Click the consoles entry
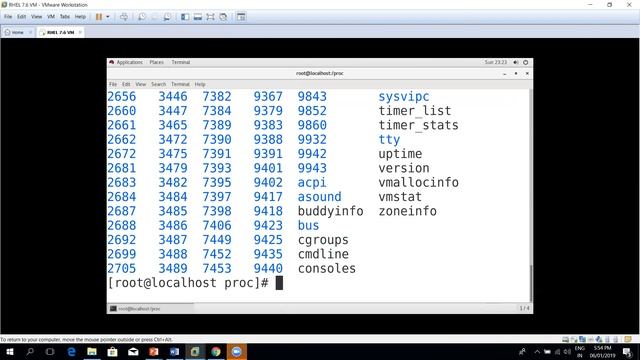This screenshot has height=360, width=640. click(x=327, y=269)
